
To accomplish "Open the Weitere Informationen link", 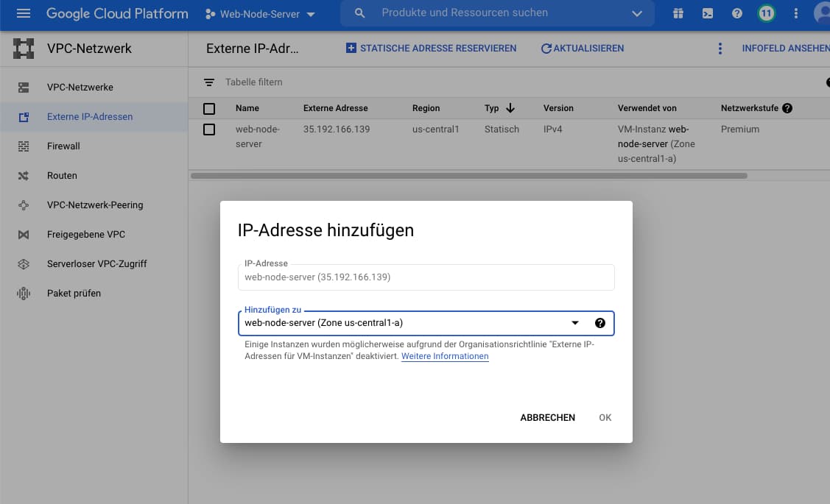I will click(x=445, y=356).
